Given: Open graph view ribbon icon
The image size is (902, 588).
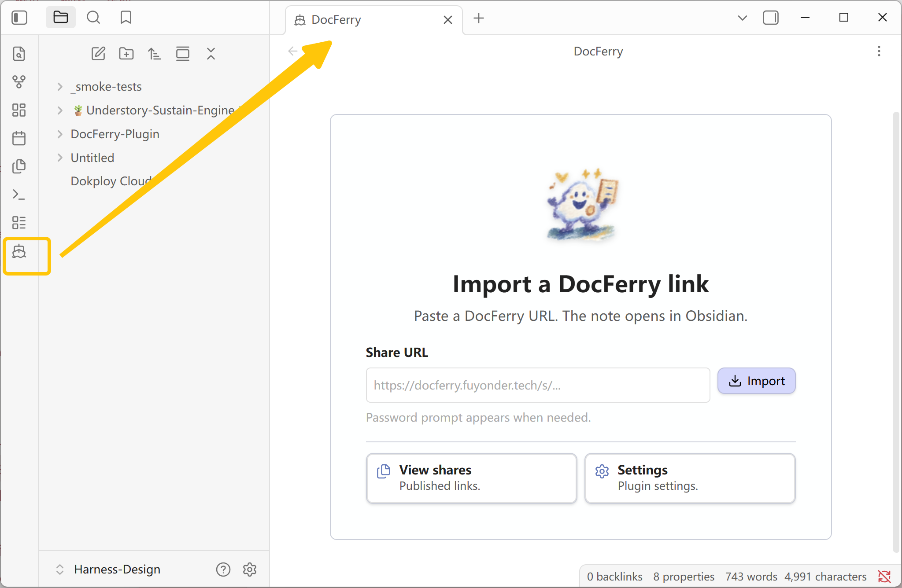Looking at the screenshot, I should tap(19, 82).
